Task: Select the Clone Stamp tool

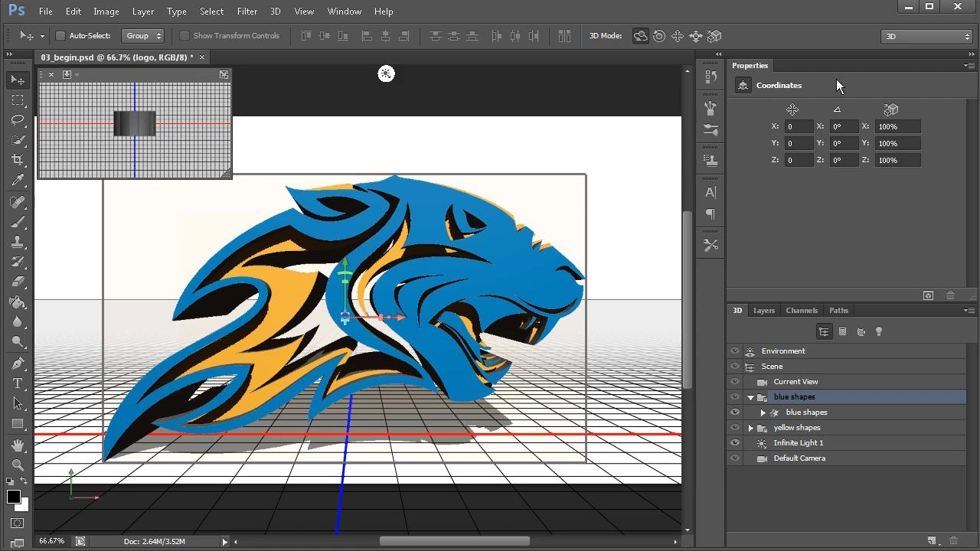Action: pyautogui.click(x=18, y=242)
